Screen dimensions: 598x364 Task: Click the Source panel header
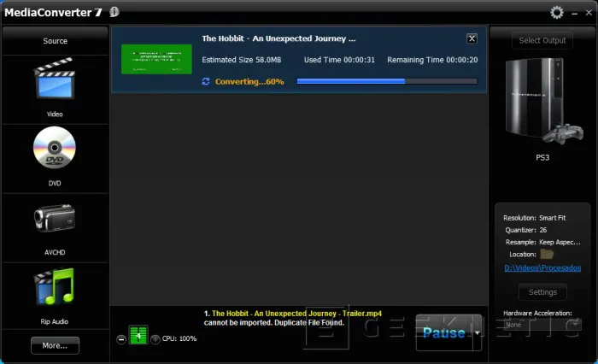55,41
